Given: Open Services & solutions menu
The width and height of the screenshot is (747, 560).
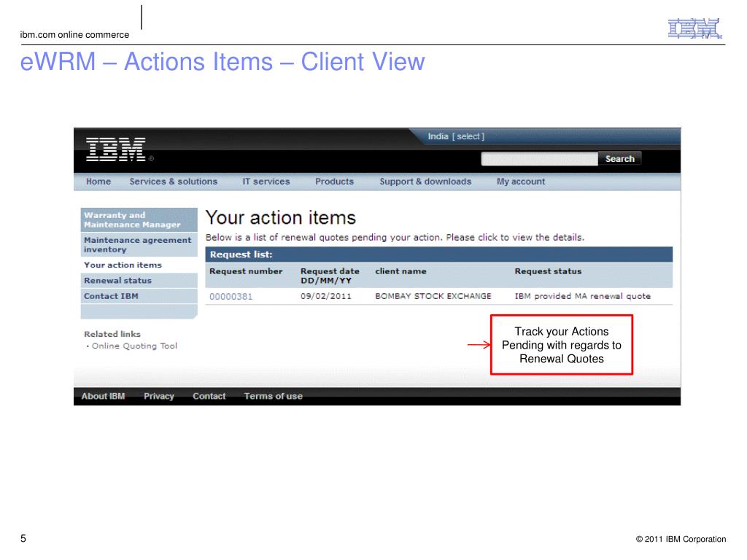Looking at the screenshot, I should (174, 182).
